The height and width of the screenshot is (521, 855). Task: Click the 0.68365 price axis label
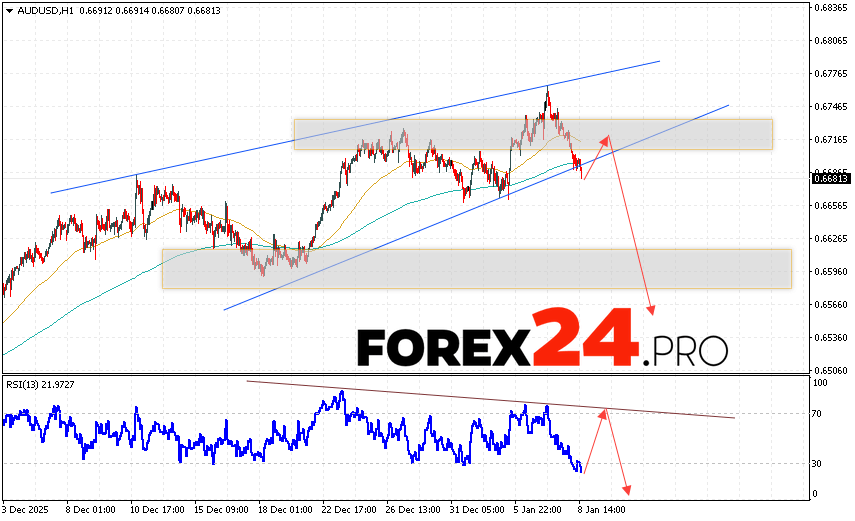(x=832, y=8)
